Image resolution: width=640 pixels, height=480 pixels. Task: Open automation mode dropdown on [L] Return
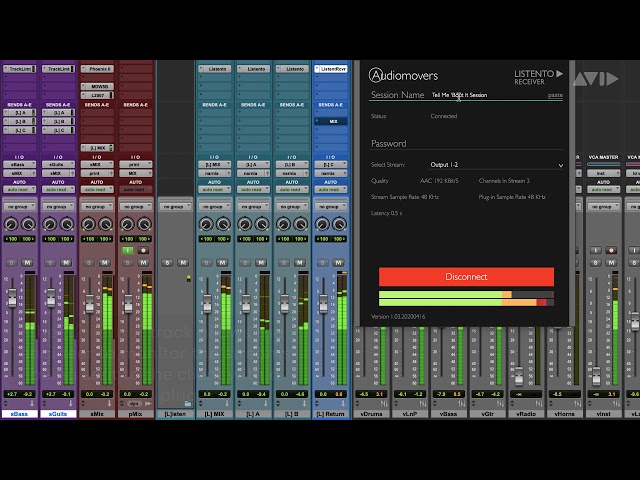331,189
